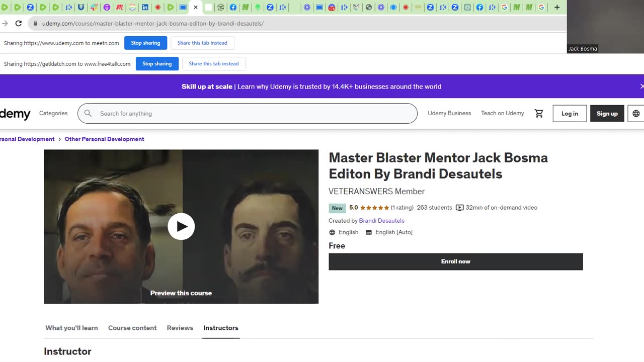This screenshot has width=644, height=362.
Task: Open the tab with red 178 badge
Action: (x=332, y=8)
